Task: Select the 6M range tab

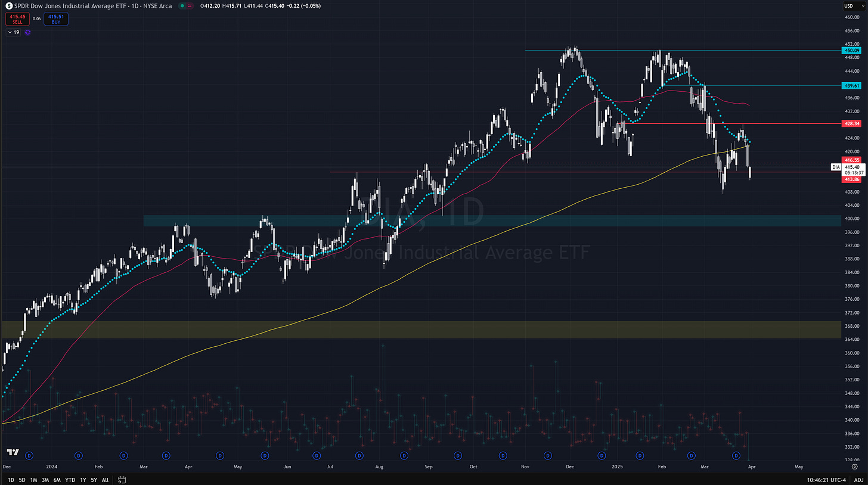Action: 57,479
